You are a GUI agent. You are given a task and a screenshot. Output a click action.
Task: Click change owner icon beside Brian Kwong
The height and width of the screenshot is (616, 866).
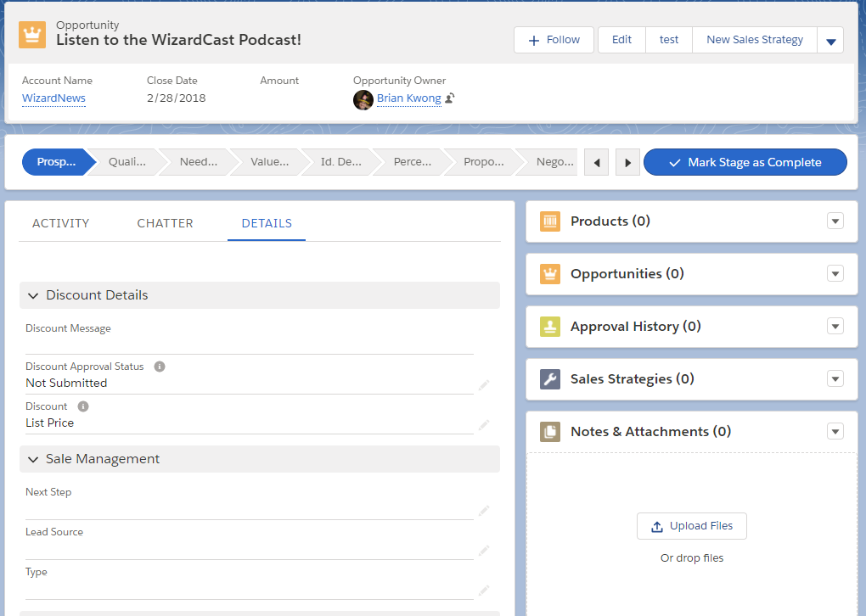(450, 98)
